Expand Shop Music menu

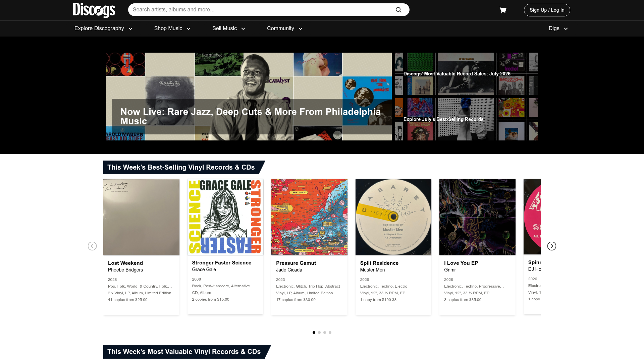pyautogui.click(x=172, y=28)
